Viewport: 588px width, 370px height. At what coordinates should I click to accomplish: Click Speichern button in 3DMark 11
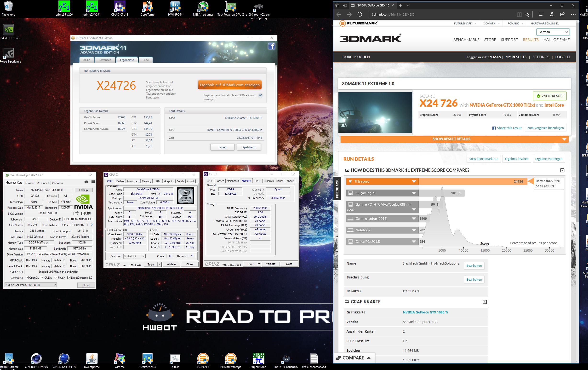coord(249,147)
